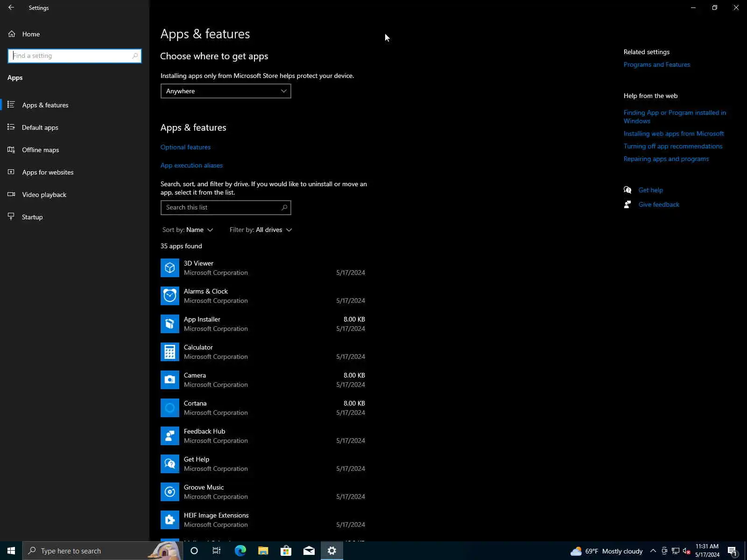Open the notification center icon
Image resolution: width=747 pixels, height=560 pixels.
733,551
